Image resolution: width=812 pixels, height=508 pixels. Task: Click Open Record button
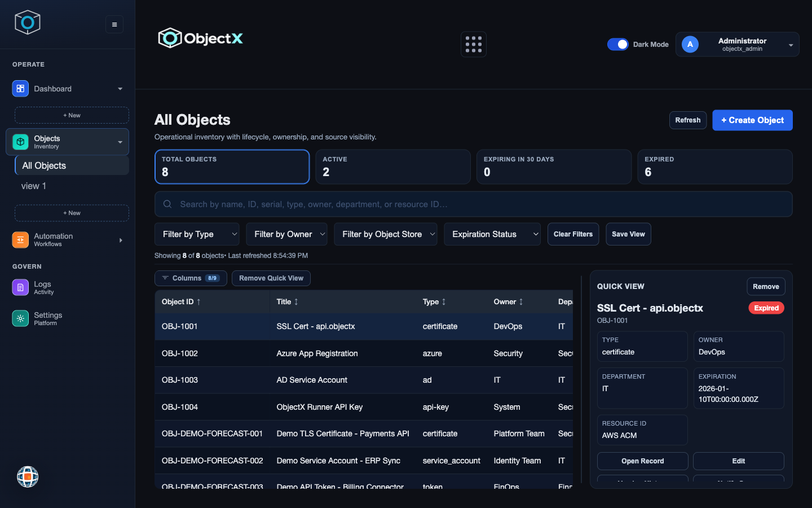tap(642, 461)
